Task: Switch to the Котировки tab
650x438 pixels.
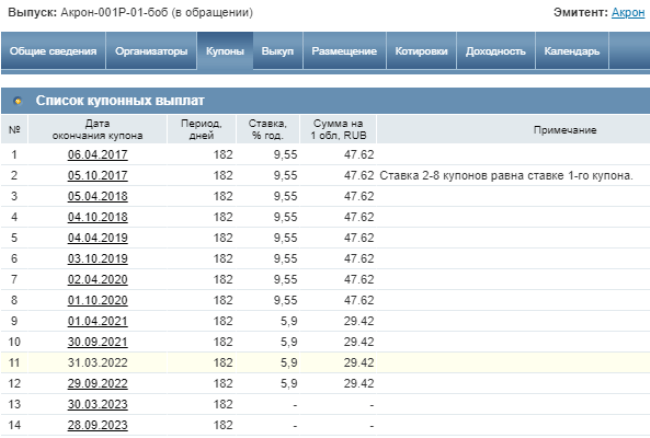Action: tap(421, 51)
